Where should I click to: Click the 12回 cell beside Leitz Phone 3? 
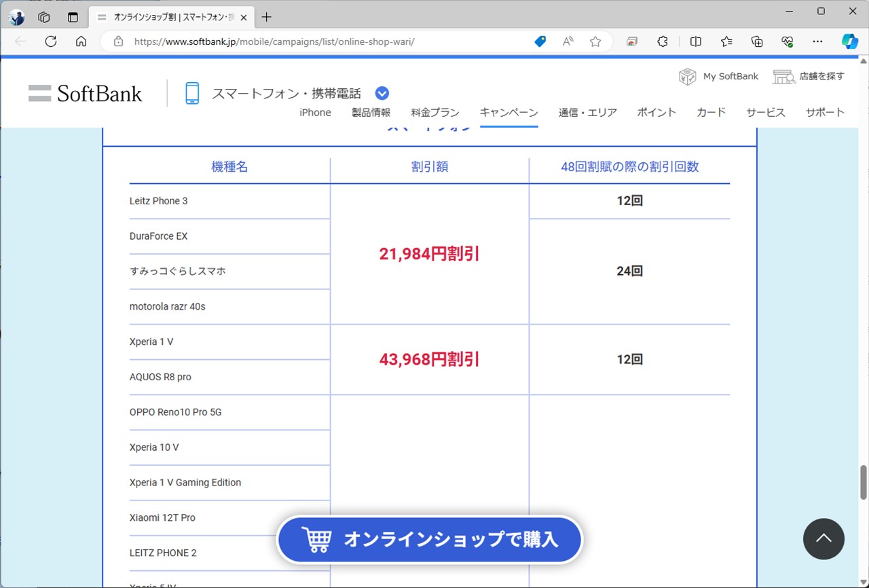click(630, 201)
